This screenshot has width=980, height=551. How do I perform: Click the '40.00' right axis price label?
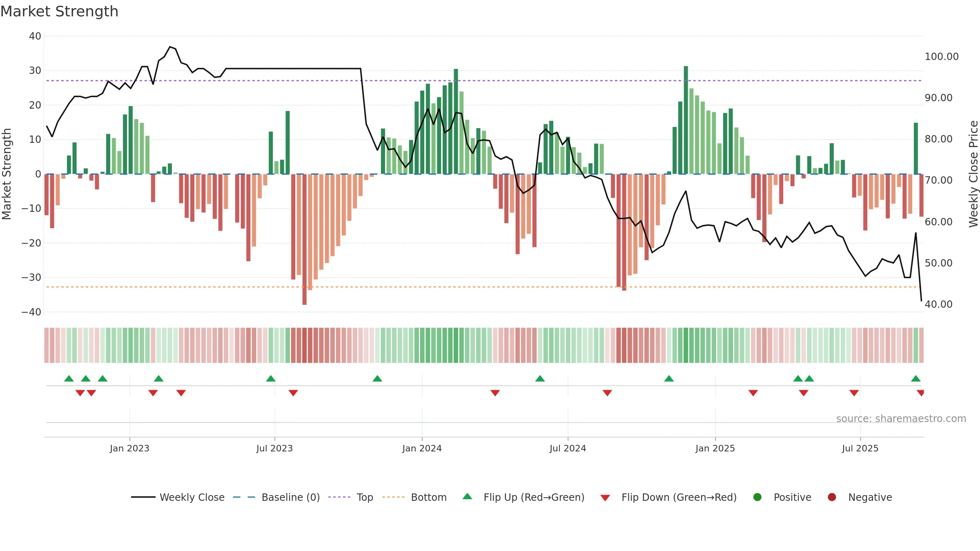pyautogui.click(x=938, y=304)
